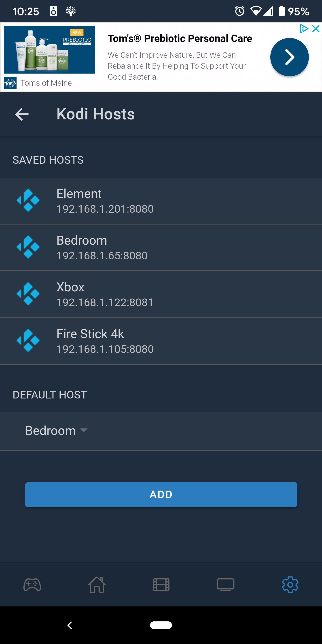Expand the default host dropdown
322x644 pixels.
point(57,430)
